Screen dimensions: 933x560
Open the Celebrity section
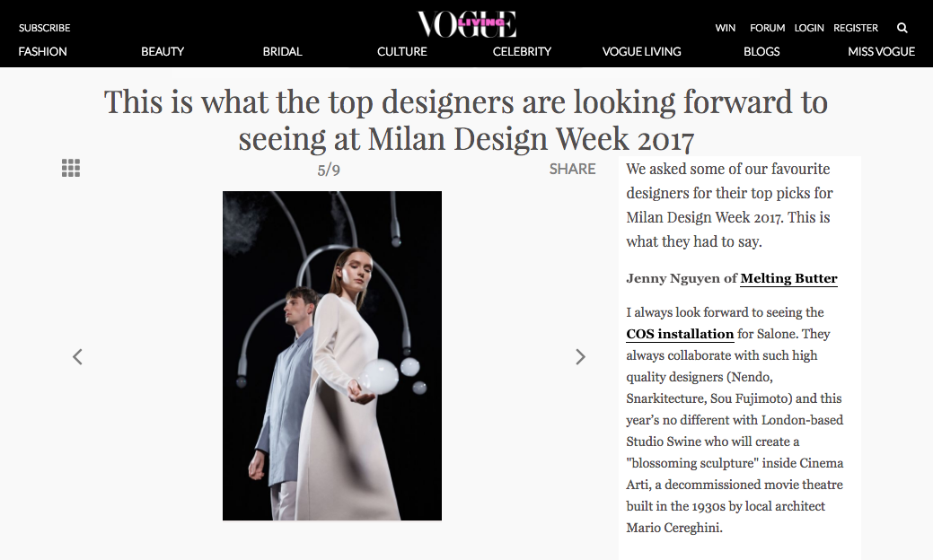[522, 52]
